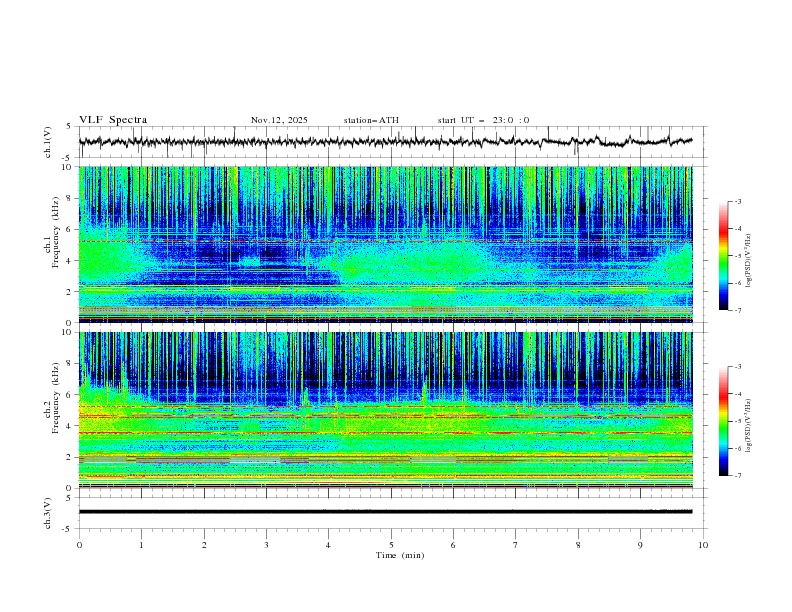Click the "station=ATH" header label
Image resolution: width=792 pixels, height=612 pixels.
click(371, 120)
